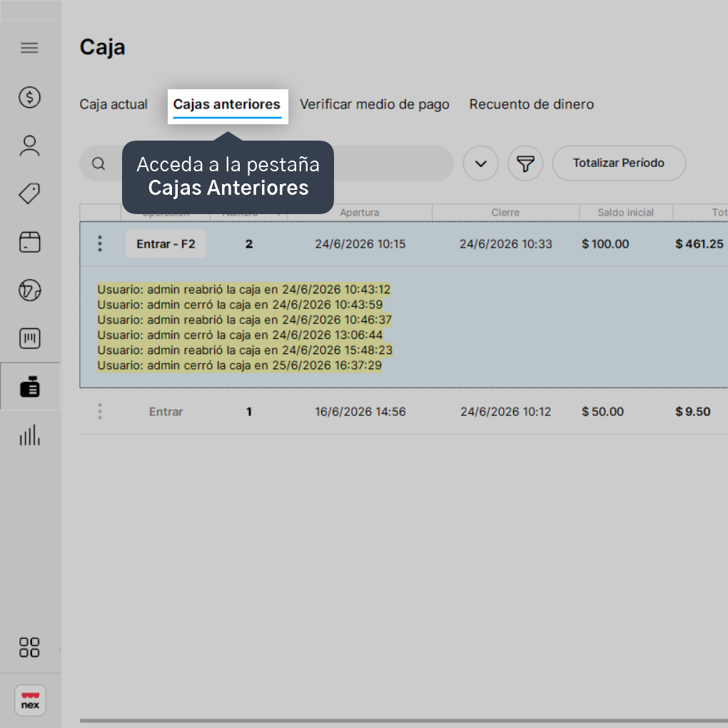Open the three-dot menu for box 1
728x728 pixels.
click(100, 411)
